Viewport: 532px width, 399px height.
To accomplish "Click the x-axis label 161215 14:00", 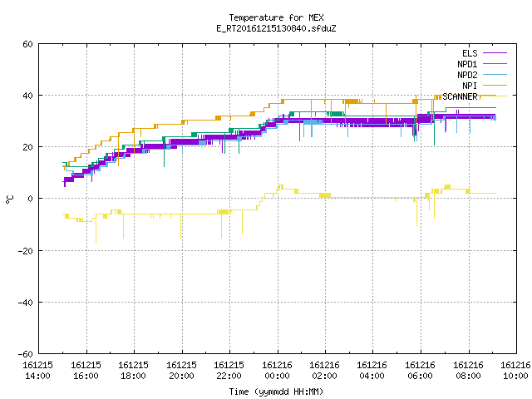I will pyautogui.click(x=37, y=371).
